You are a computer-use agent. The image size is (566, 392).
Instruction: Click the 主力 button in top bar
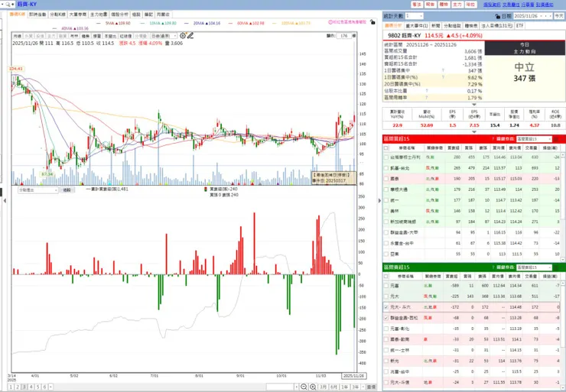(x=457, y=5)
